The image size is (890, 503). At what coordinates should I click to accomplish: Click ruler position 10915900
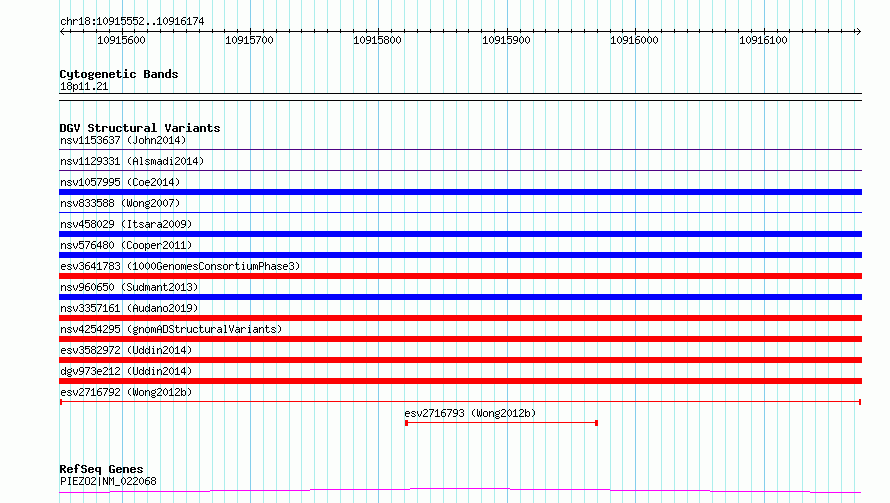pos(506,40)
